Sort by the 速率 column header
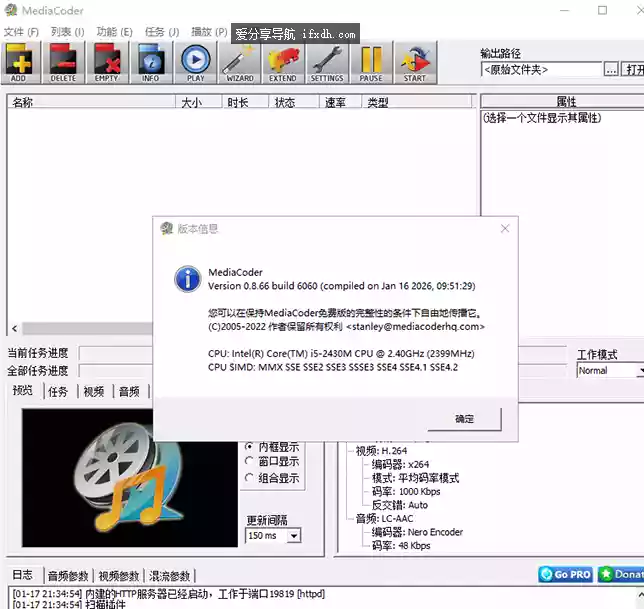The height and width of the screenshot is (609, 644). [x=340, y=102]
